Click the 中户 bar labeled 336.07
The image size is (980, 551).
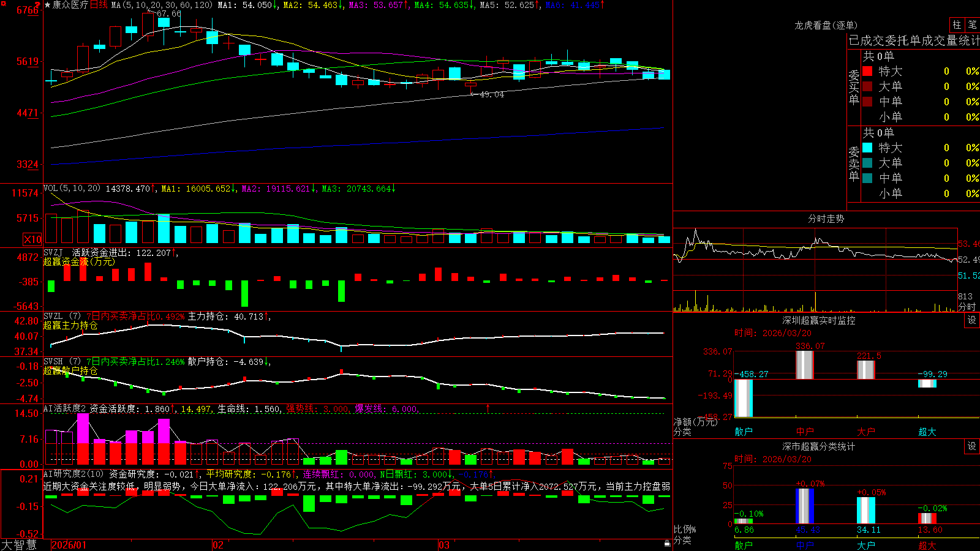pos(805,365)
